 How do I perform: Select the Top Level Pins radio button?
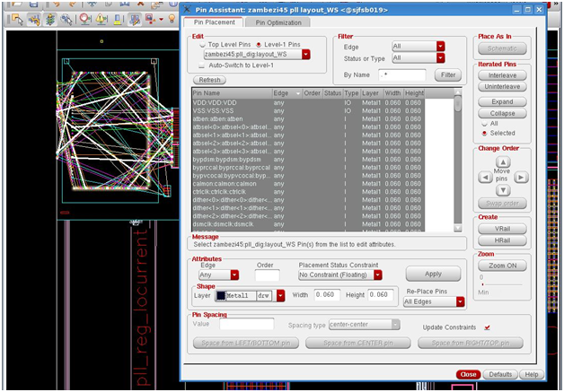click(201, 44)
